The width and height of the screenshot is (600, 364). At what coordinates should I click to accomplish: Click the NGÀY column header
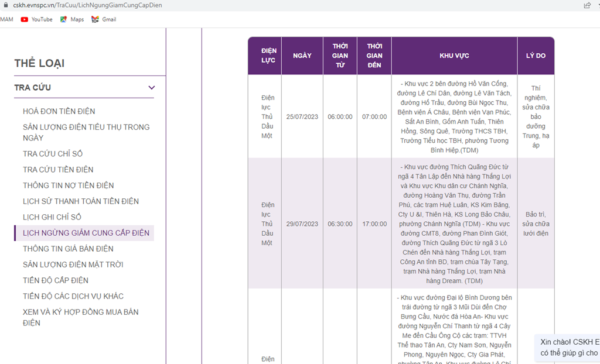tap(302, 56)
